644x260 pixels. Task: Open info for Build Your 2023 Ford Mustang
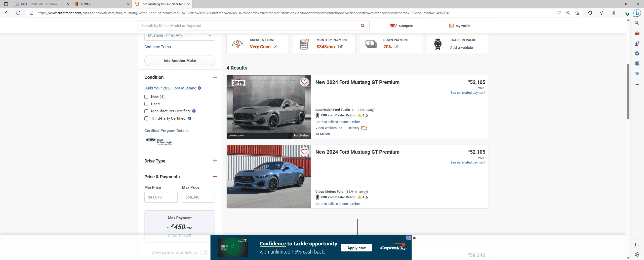[x=199, y=88]
